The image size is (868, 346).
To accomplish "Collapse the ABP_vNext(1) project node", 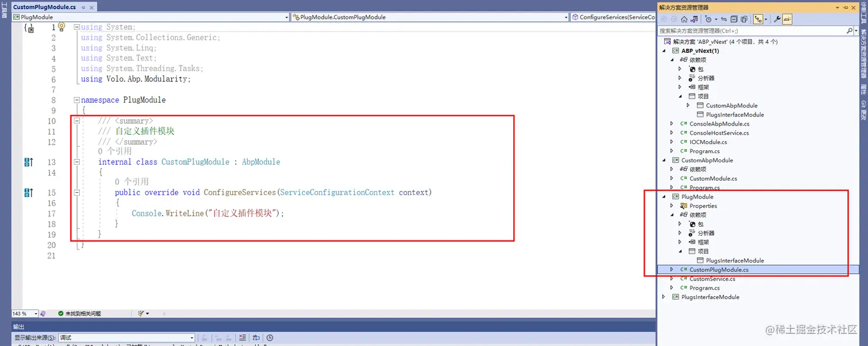I will (x=664, y=51).
